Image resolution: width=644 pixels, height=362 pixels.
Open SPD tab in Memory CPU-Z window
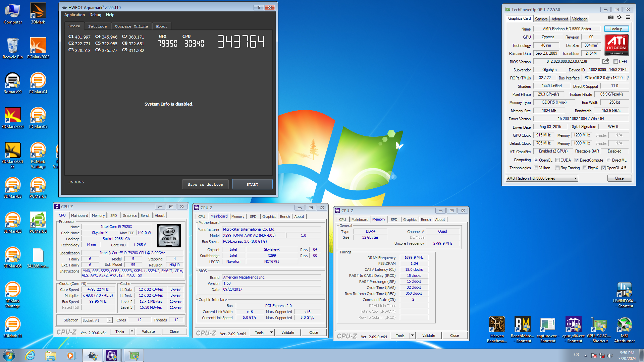(394, 220)
